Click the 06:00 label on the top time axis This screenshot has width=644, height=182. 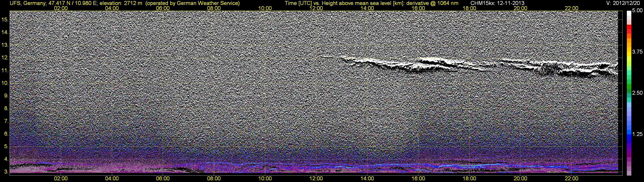pyautogui.click(x=163, y=8)
